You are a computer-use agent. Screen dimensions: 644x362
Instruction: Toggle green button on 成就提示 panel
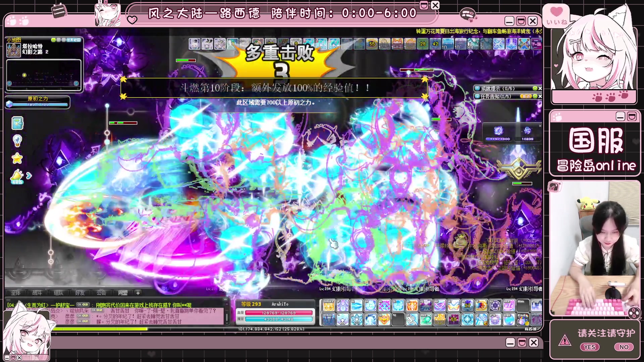tap(535, 88)
